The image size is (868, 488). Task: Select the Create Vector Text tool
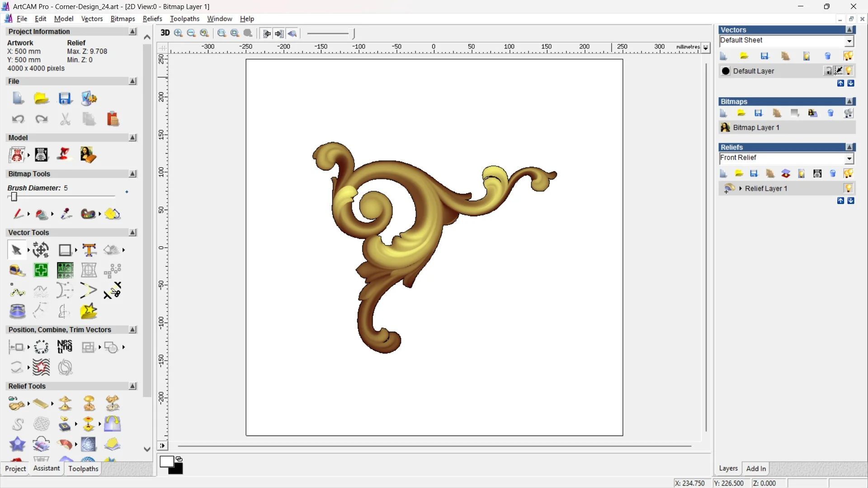pos(89,250)
